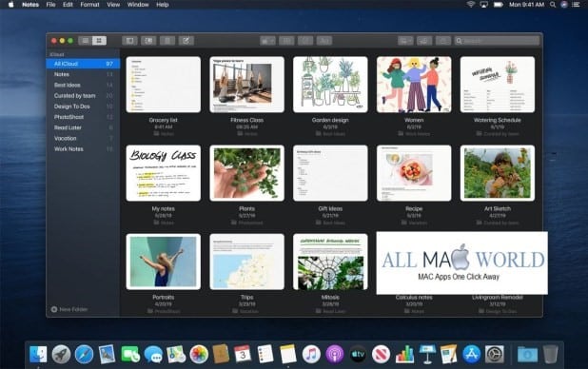Open Apple TV from the Dock
The image size is (588, 369).
coord(358,354)
